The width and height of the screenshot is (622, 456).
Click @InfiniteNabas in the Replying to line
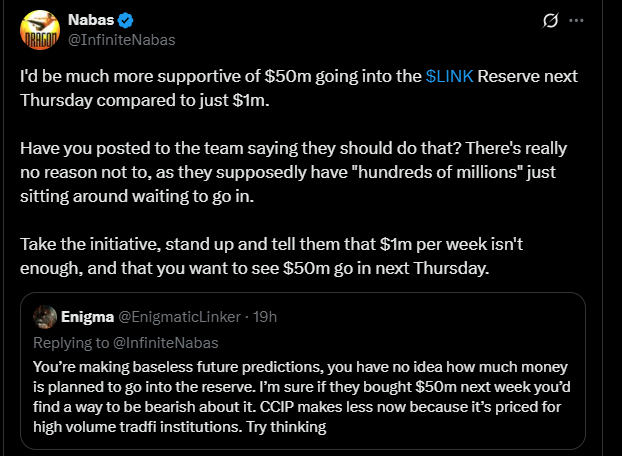pos(165,343)
